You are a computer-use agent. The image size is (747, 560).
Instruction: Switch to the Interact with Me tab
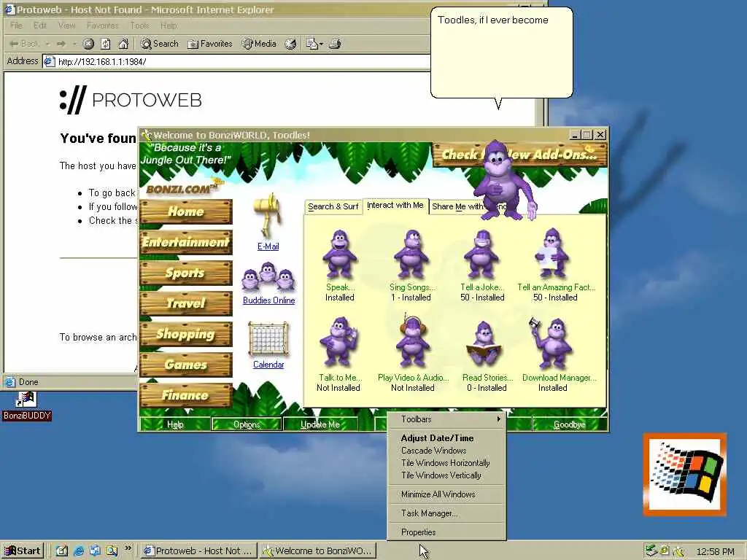395,205
